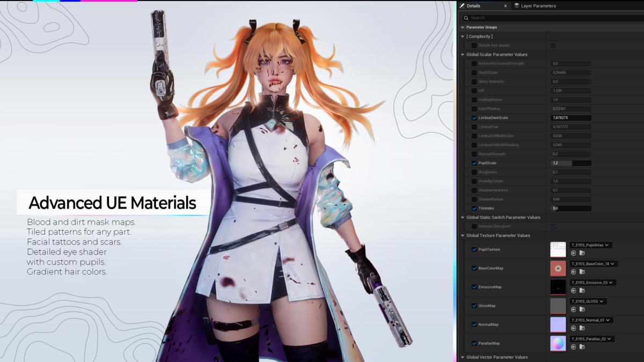
Task: Enable the Simple eye shader checkbox
Action: [x=474, y=45]
